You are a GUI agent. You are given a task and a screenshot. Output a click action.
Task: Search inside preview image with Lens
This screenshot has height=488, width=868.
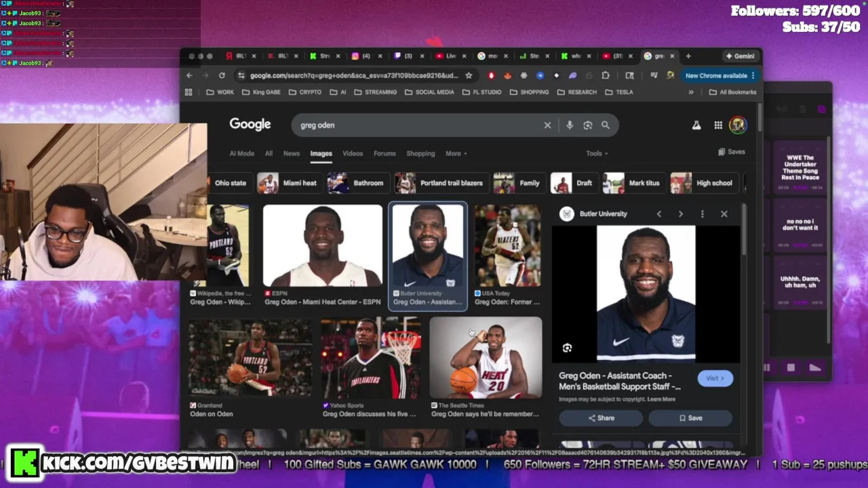click(568, 348)
